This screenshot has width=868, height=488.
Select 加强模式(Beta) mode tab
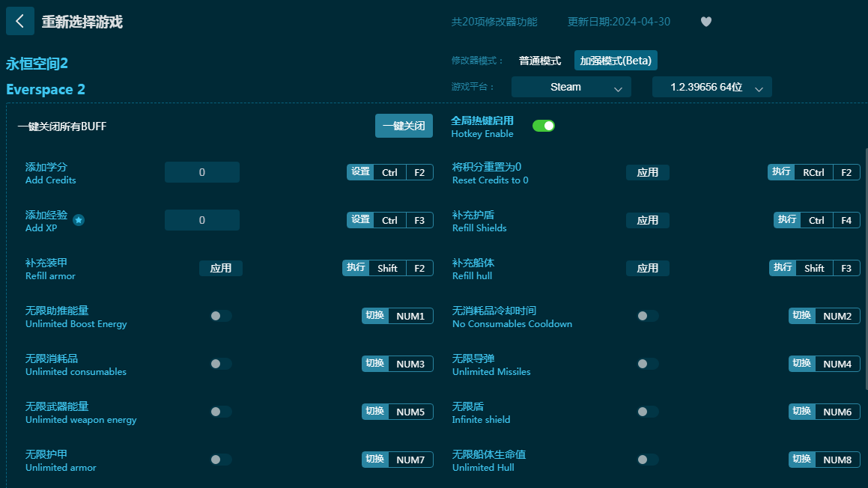point(616,61)
